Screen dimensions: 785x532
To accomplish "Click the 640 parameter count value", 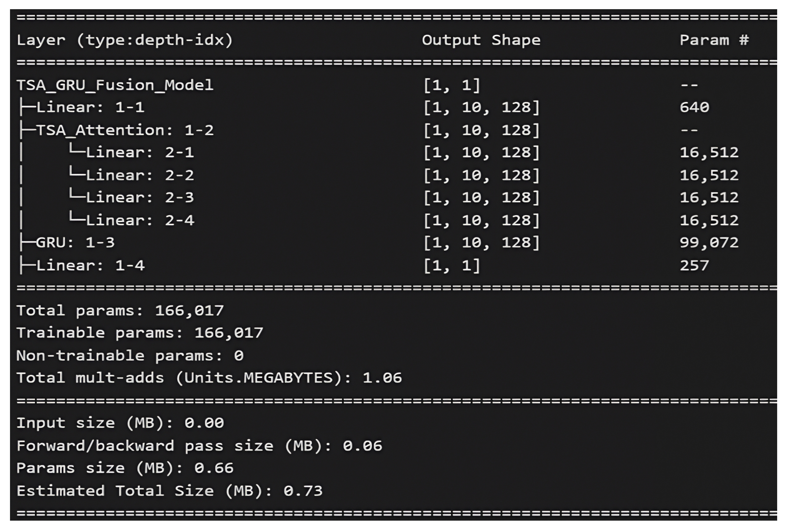I will tap(694, 108).
